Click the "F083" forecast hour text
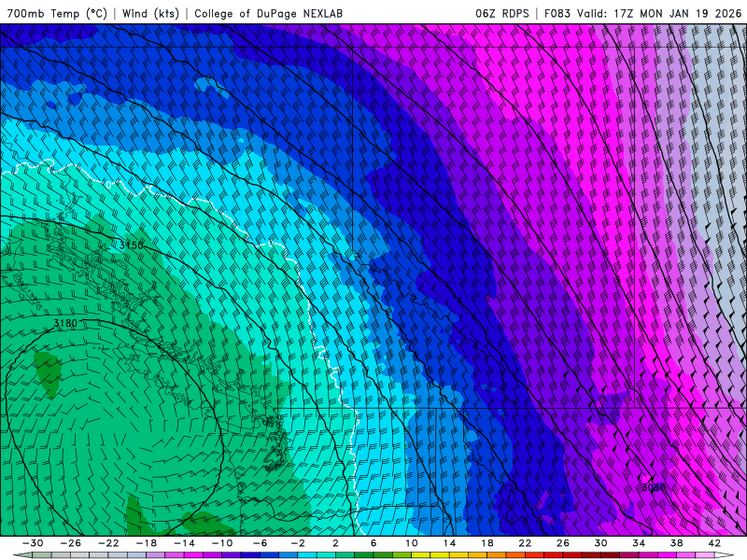 (x=557, y=13)
